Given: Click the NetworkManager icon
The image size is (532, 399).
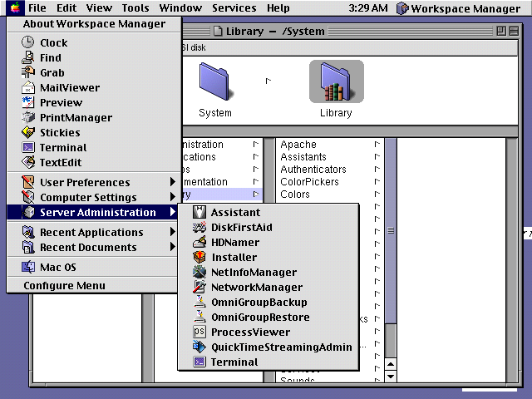Looking at the screenshot, I should [199, 287].
